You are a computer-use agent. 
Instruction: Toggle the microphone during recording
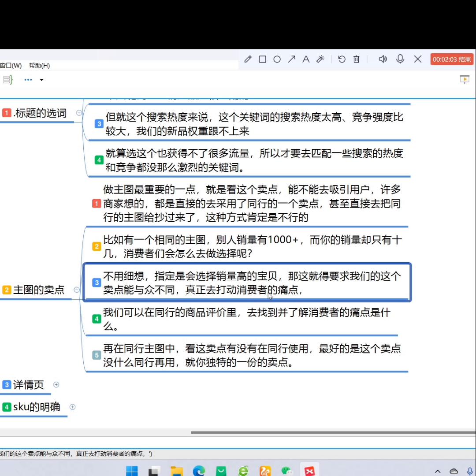tap(400, 59)
